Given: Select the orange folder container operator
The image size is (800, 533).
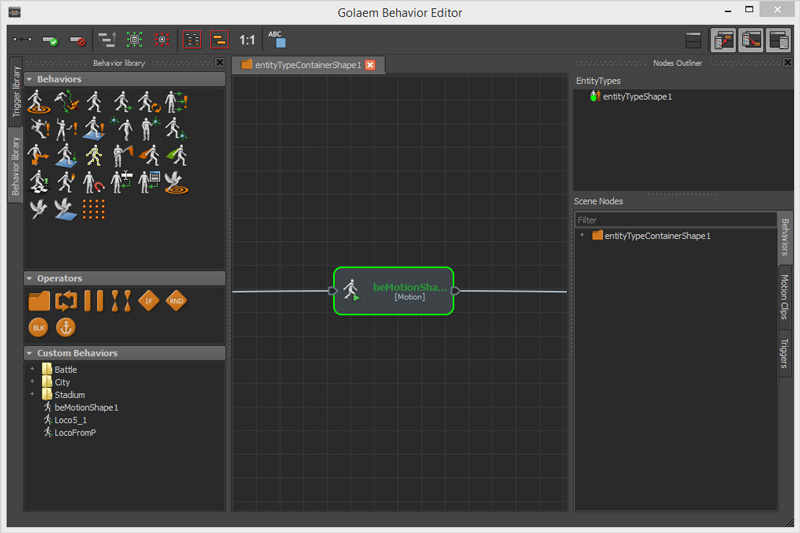Looking at the screenshot, I should (x=39, y=301).
